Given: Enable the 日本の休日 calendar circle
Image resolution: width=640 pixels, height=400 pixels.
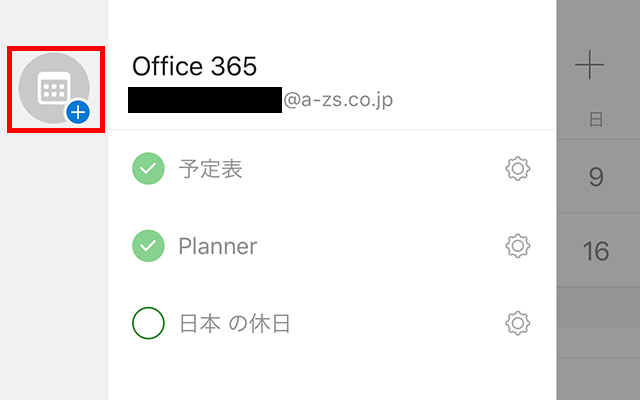Looking at the screenshot, I should tap(148, 323).
